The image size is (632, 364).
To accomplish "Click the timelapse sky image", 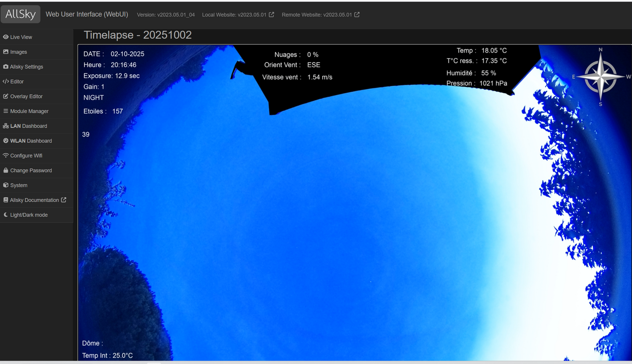I will (x=355, y=203).
